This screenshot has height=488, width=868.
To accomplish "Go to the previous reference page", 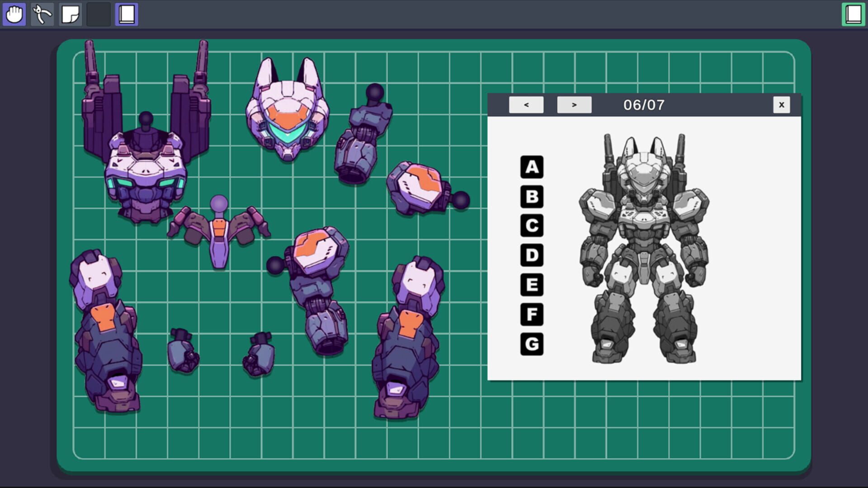I will (x=526, y=105).
